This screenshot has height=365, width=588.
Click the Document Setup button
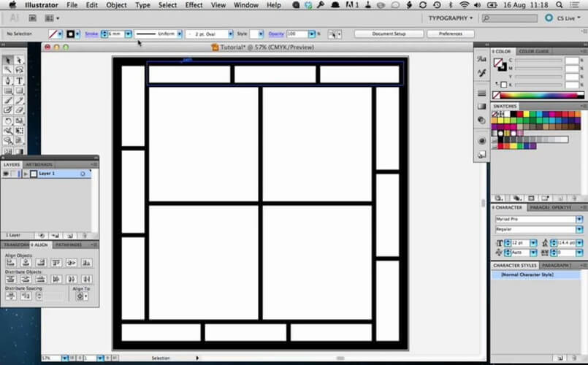[389, 34]
